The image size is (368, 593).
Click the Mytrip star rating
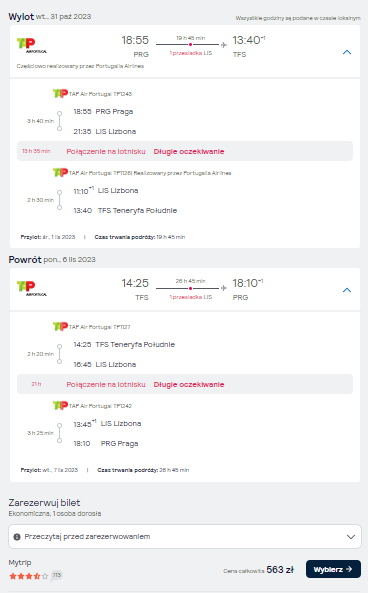point(29,576)
